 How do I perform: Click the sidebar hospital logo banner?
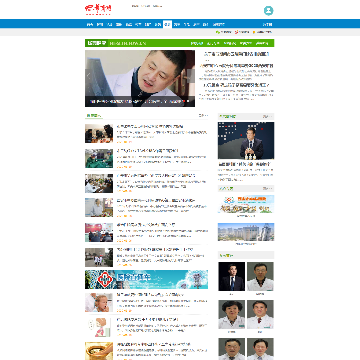click(x=246, y=204)
